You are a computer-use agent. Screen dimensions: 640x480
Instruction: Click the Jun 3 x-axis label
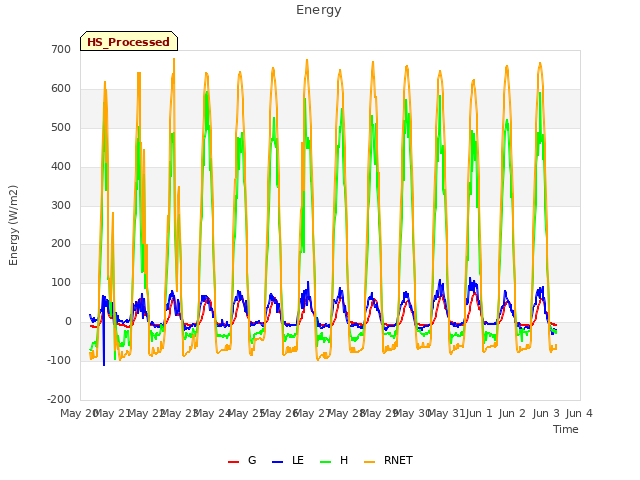pos(546,413)
